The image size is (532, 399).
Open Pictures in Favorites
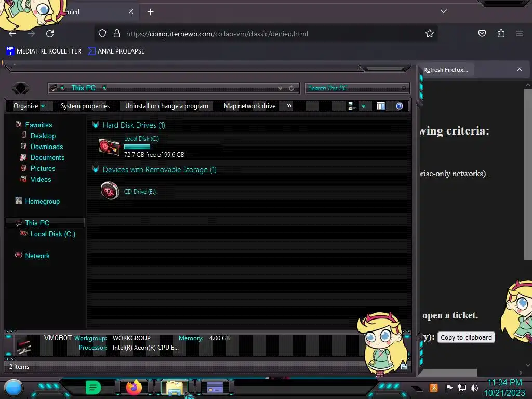[x=43, y=168]
